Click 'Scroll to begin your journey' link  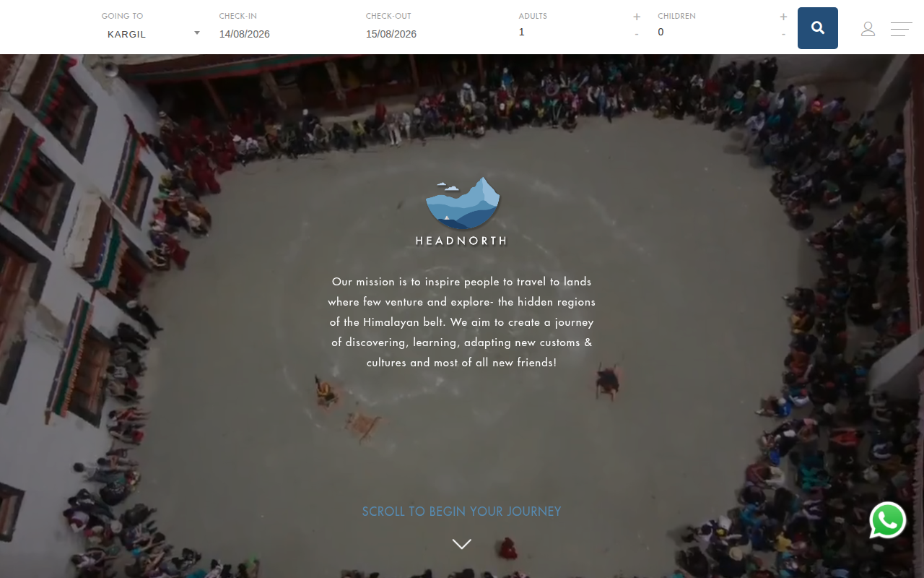pos(462,512)
